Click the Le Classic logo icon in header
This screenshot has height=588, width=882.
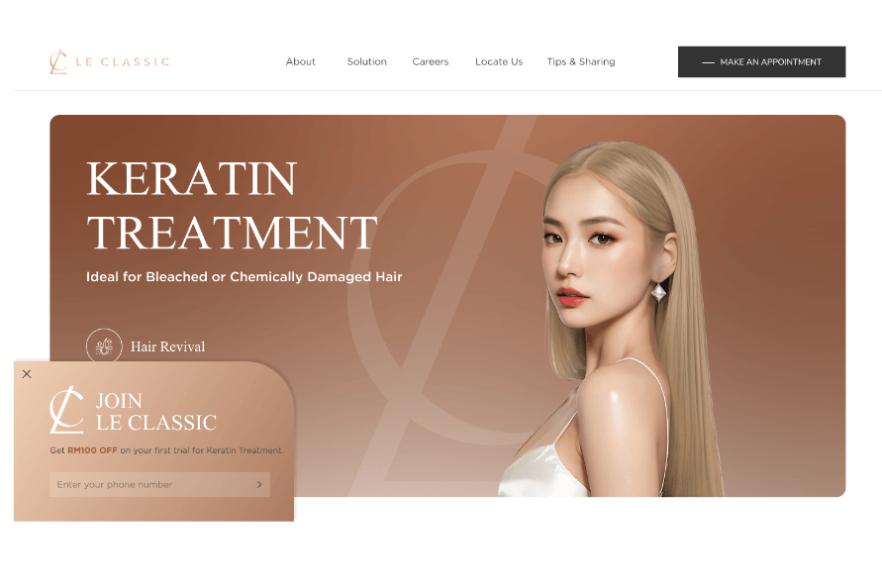click(x=58, y=61)
